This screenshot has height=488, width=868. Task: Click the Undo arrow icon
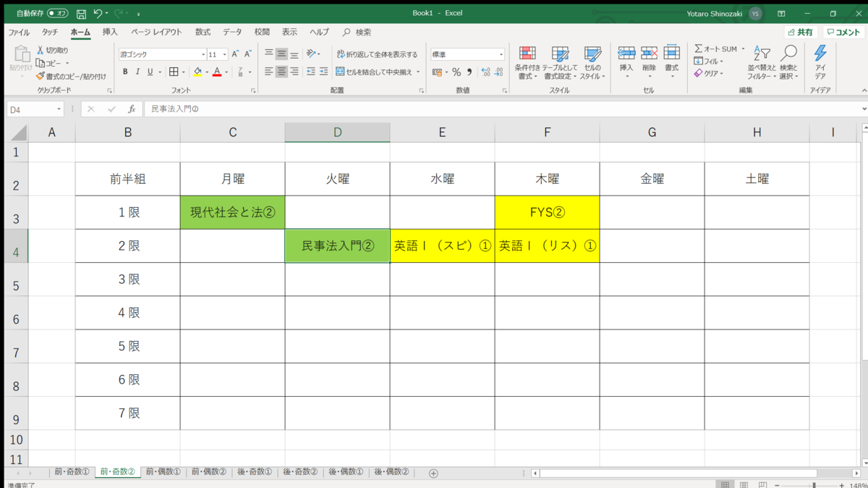pos(98,13)
